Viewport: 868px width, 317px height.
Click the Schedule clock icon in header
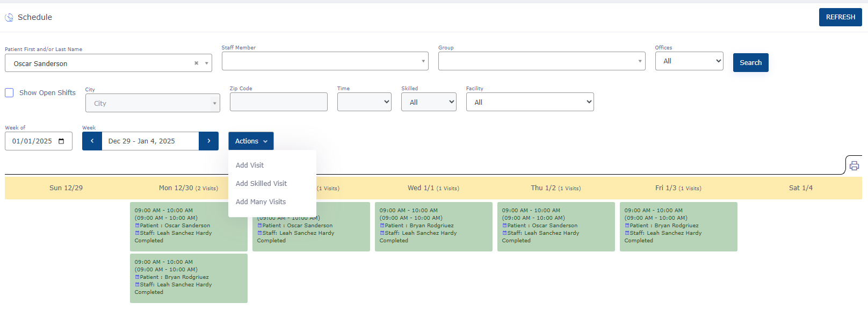9,17
